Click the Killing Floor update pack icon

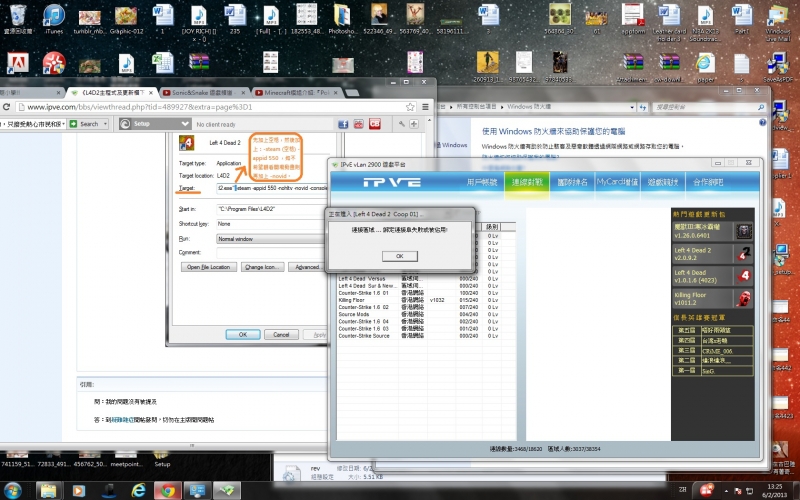tap(743, 298)
